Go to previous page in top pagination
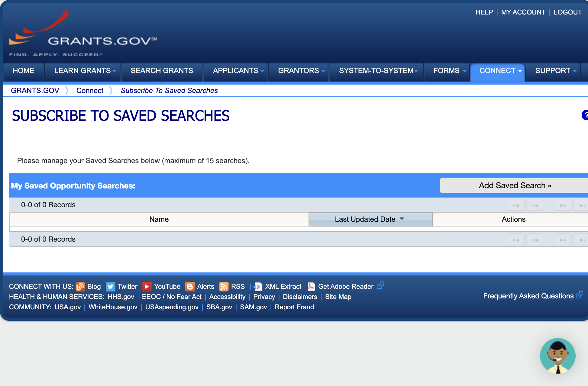 [535, 205]
